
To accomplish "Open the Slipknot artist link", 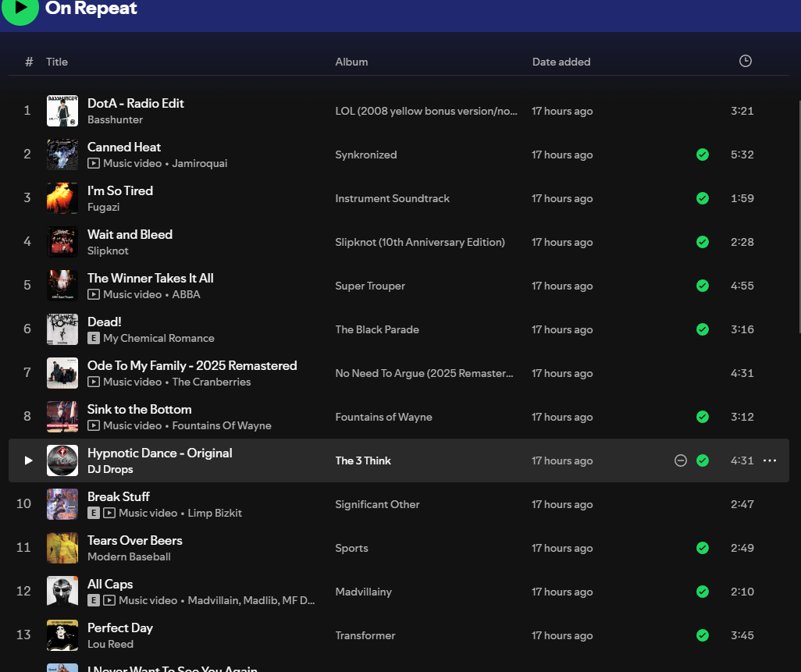I will pyautogui.click(x=108, y=251).
